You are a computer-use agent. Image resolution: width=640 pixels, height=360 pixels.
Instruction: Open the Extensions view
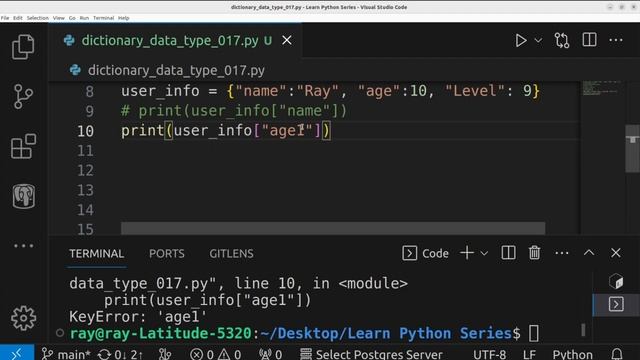[x=23, y=146]
